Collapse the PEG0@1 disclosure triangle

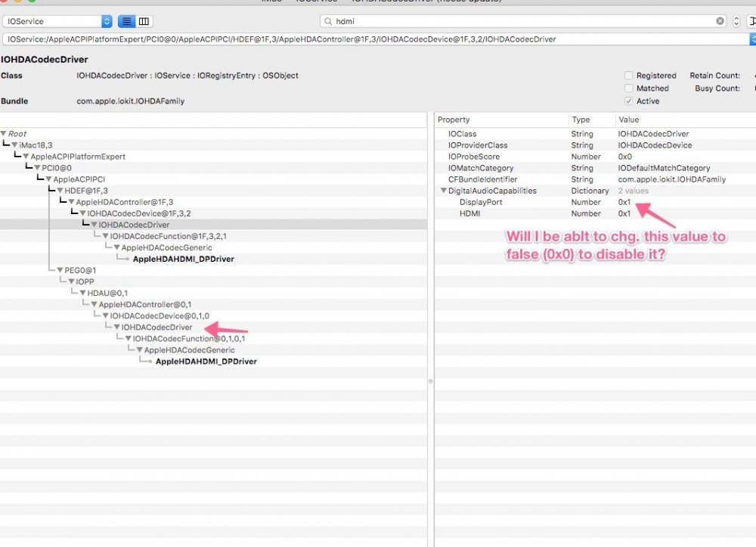pyautogui.click(x=60, y=270)
